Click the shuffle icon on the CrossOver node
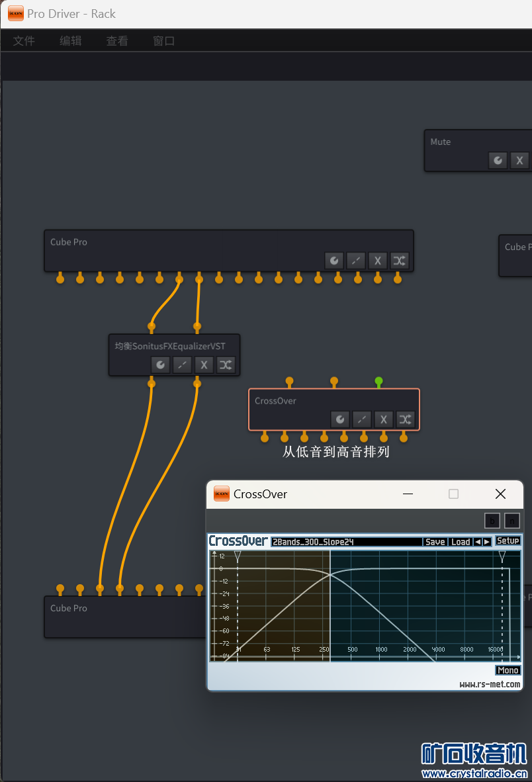The image size is (532, 782). (405, 419)
